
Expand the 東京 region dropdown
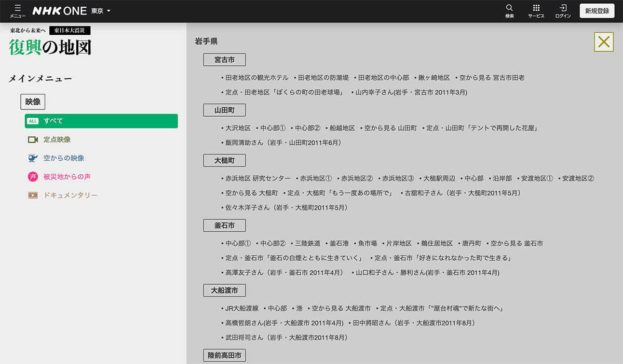pyautogui.click(x=101, y=11)
